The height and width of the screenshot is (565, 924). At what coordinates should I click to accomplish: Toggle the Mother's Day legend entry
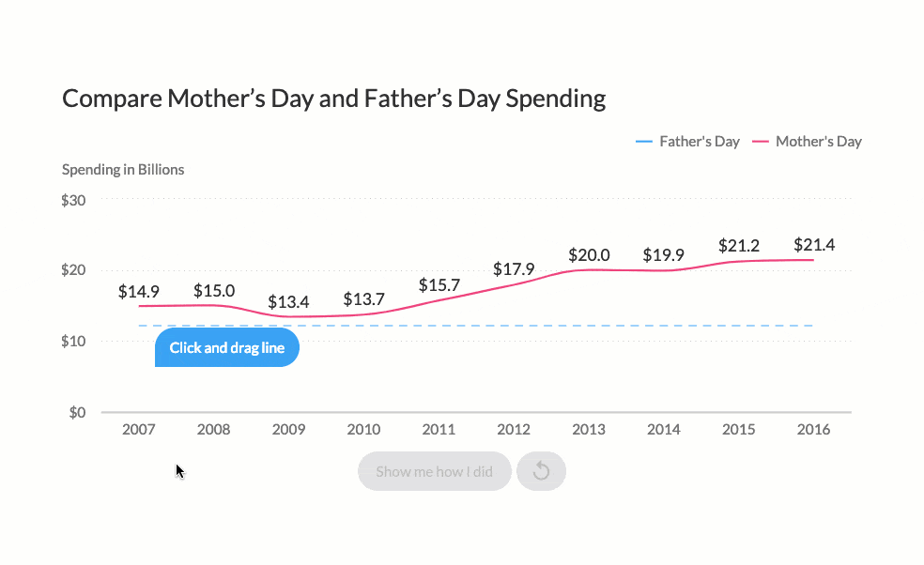click(807, 142)
